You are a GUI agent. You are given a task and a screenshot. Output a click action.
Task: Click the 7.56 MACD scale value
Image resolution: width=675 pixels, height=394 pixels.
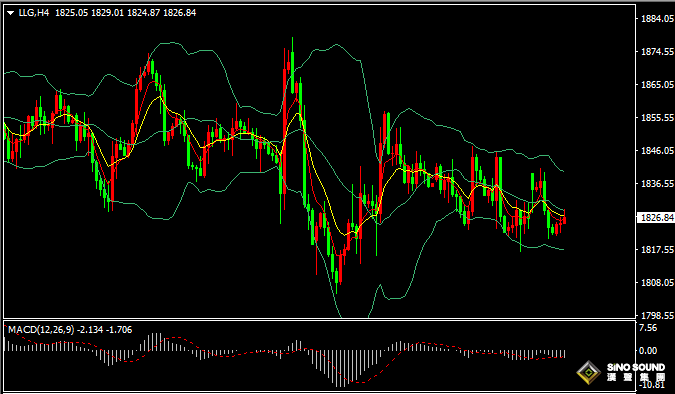[648, 328]
